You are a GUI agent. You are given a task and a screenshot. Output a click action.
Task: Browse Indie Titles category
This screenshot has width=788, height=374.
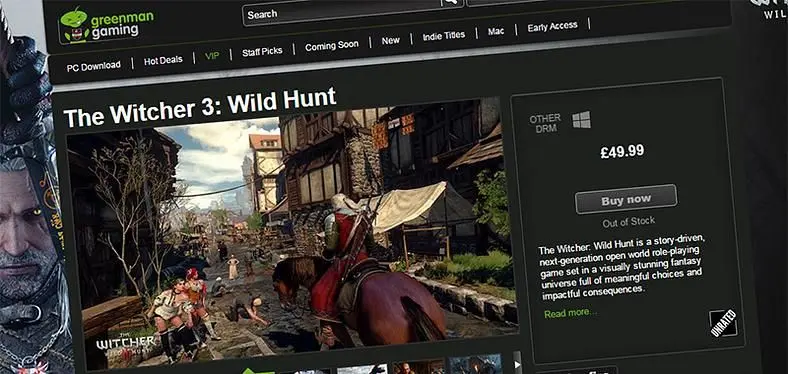point(444,36)
